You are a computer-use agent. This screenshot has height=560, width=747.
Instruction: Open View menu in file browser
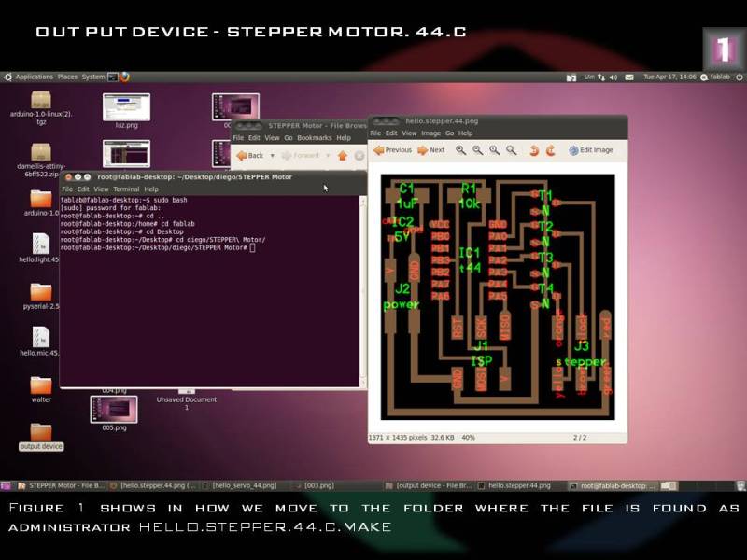[272, 137]
